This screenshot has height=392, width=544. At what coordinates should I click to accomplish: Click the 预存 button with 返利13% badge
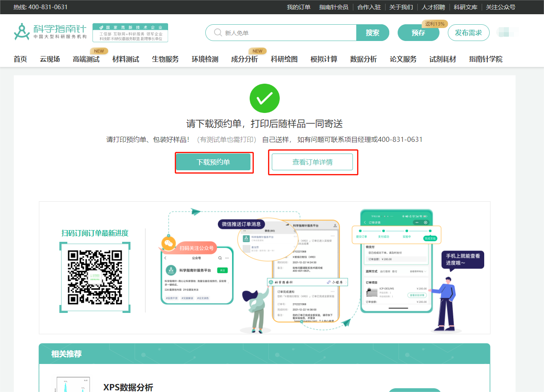(x=419, y=32)
